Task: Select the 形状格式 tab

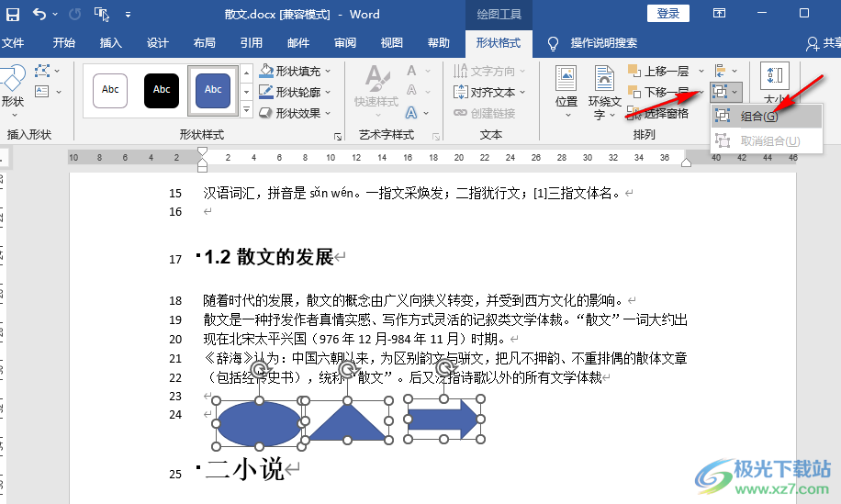Action: click(x=499, y=43)
